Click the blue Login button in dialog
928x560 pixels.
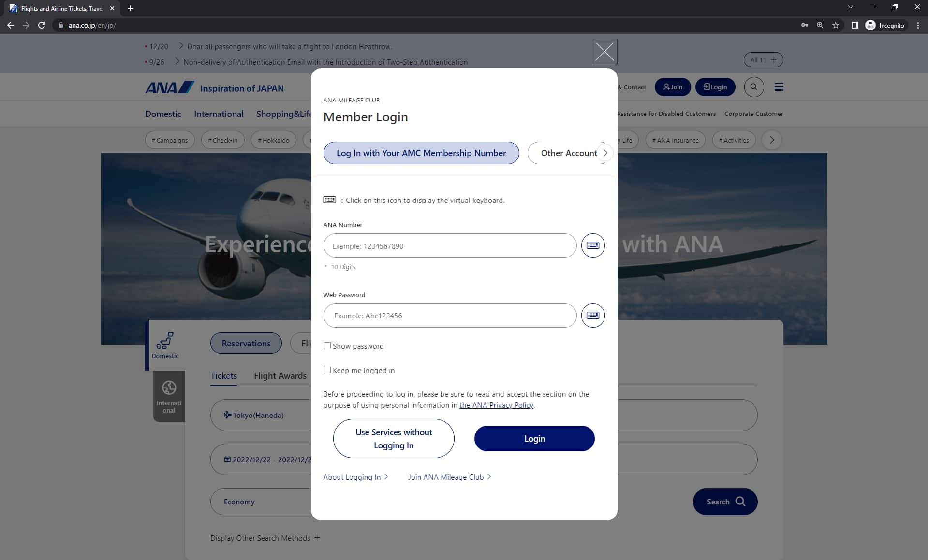point(534,439)
